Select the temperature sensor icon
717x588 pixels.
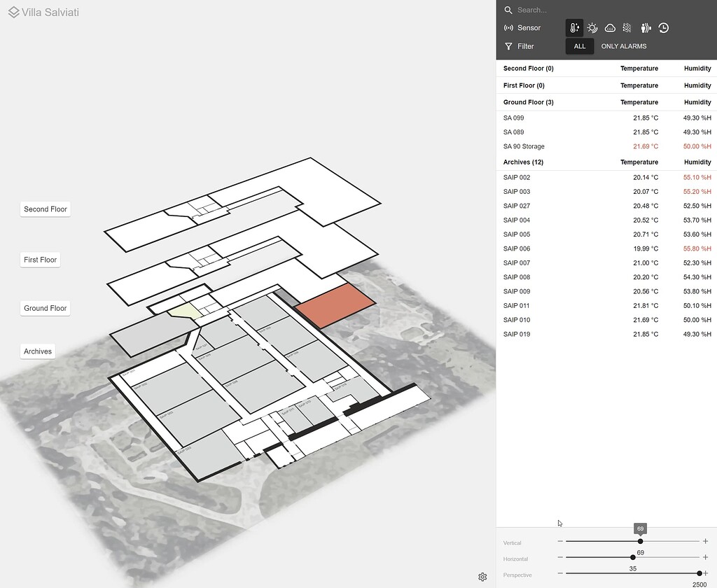coord(574,27)
